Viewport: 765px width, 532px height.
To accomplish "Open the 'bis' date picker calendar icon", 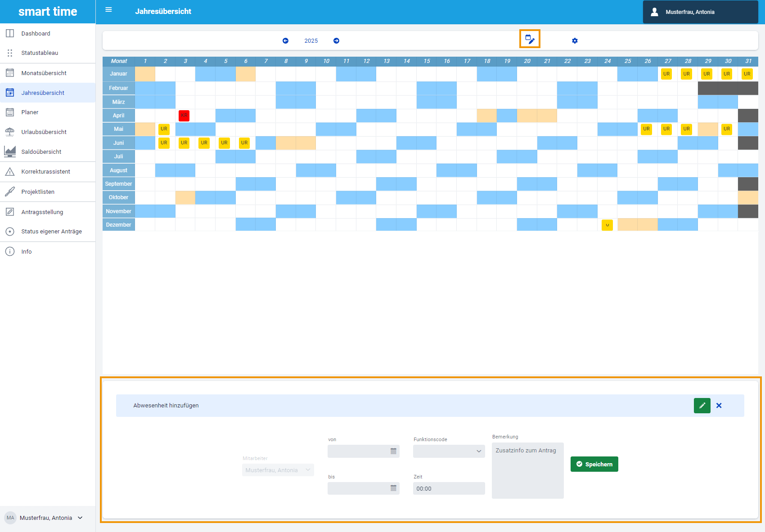I will tap(393, 488).
